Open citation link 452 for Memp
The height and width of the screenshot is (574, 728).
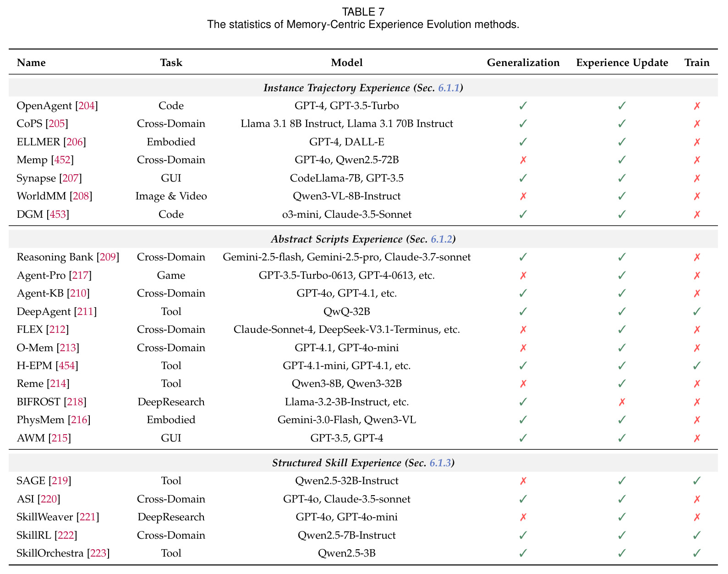62,160
